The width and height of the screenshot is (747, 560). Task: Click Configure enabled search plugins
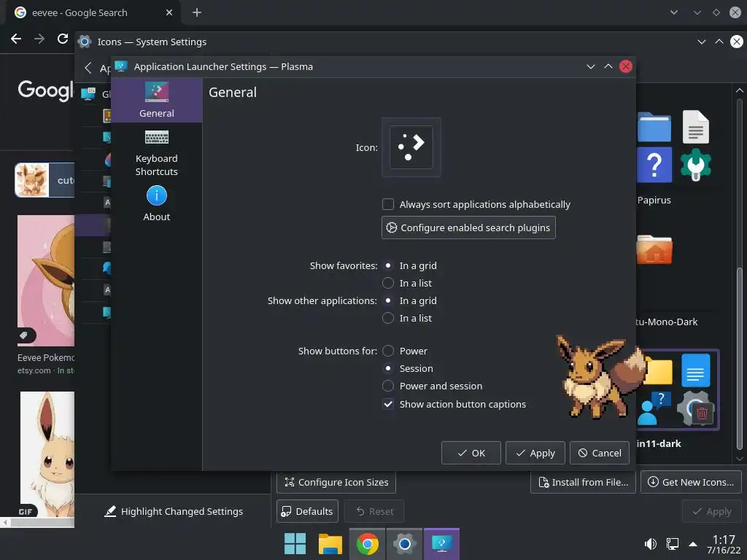pyautogui.click(x=468, y=227)
